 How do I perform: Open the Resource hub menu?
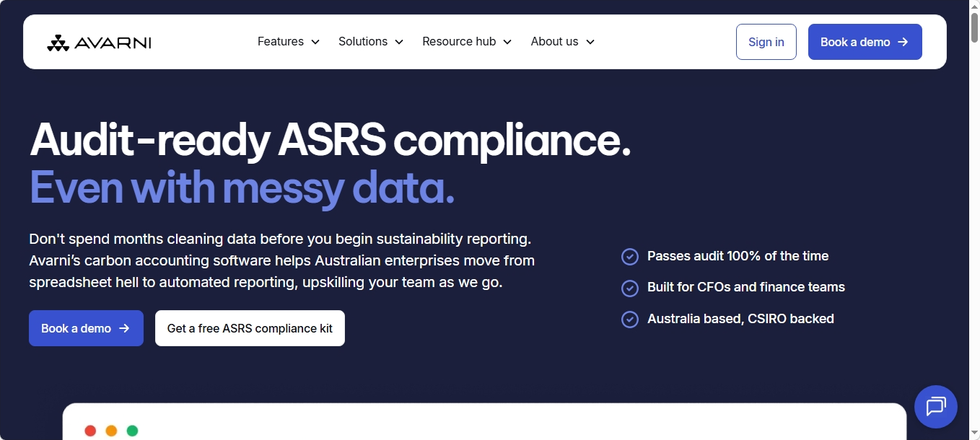coord(467,42)
